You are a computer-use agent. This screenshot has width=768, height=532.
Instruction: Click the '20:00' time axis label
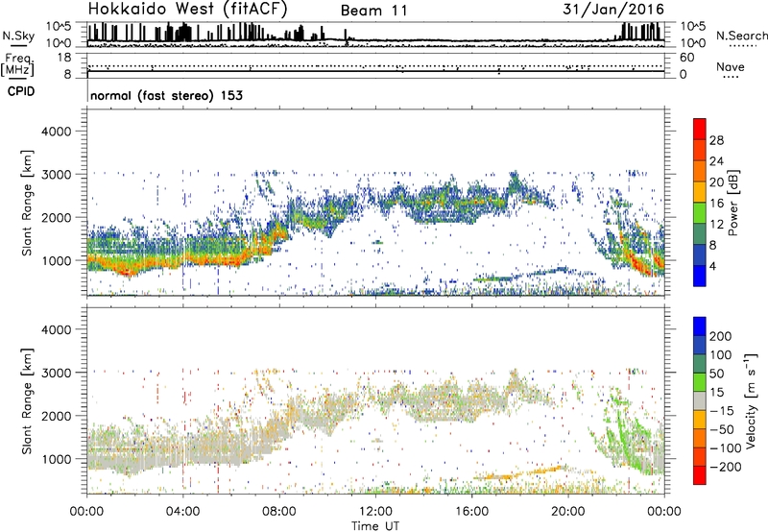point(568,512)
